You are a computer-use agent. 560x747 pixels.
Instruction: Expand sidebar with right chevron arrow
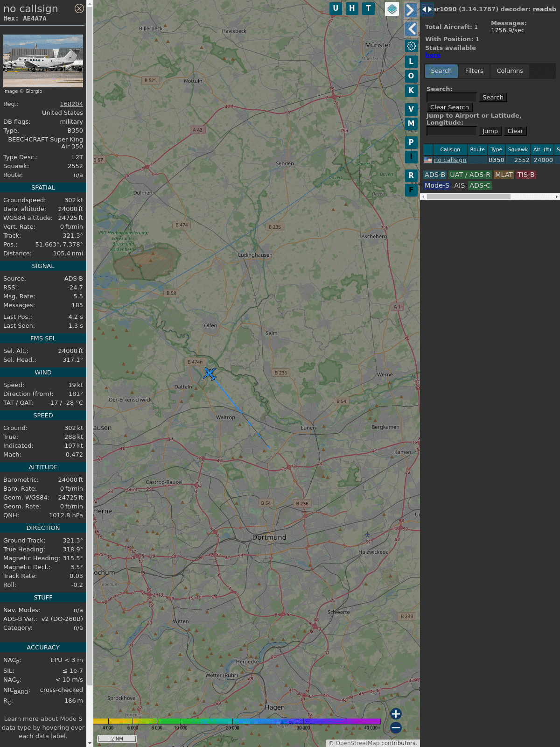[411, 10]
